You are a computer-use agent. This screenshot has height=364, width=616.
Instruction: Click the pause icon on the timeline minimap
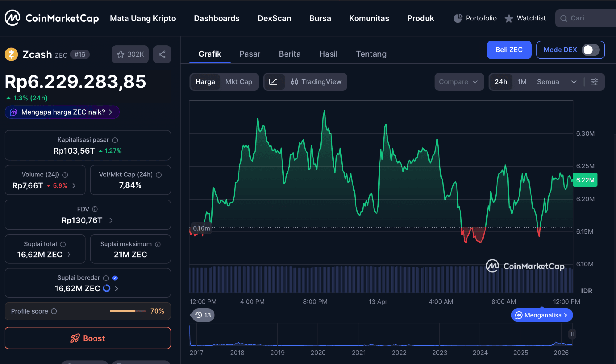point(572,334)
